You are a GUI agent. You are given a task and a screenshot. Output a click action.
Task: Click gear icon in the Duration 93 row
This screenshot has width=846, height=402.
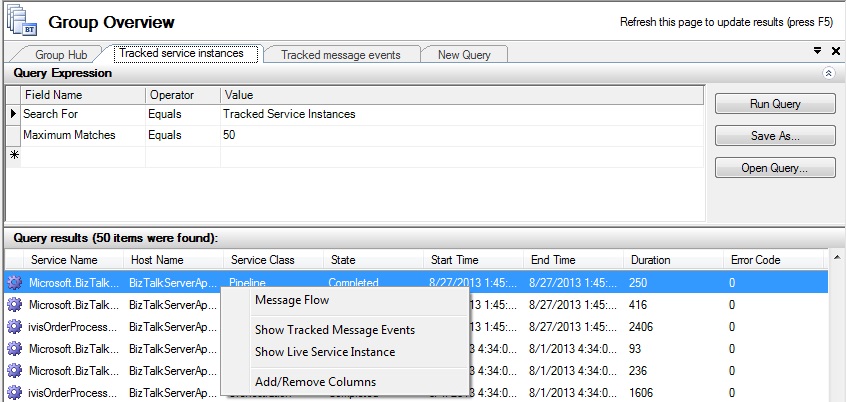tap(15, 349)
